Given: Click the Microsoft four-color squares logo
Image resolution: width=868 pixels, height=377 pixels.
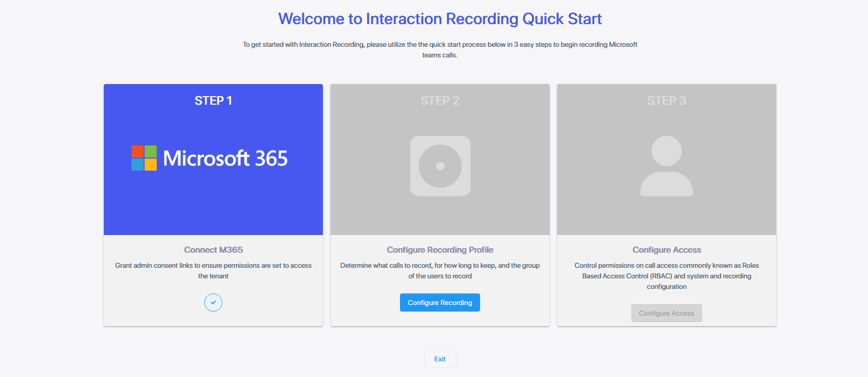Looking at the screenshot, I should [x=144, y=158].
